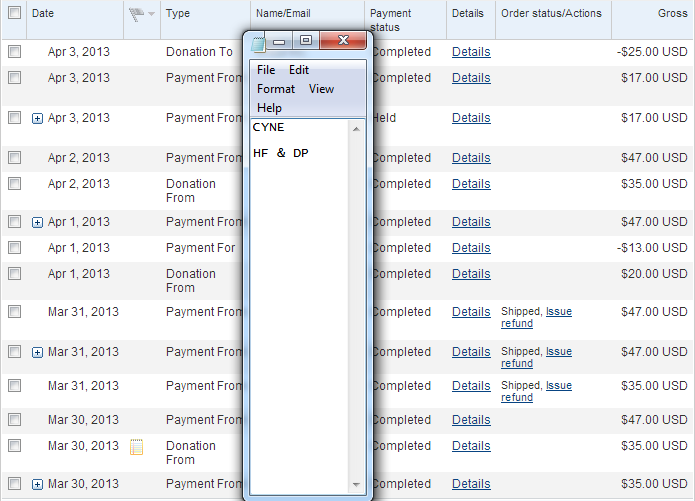
Task: Click the flag icon in the table header
Action: point(136,14)
